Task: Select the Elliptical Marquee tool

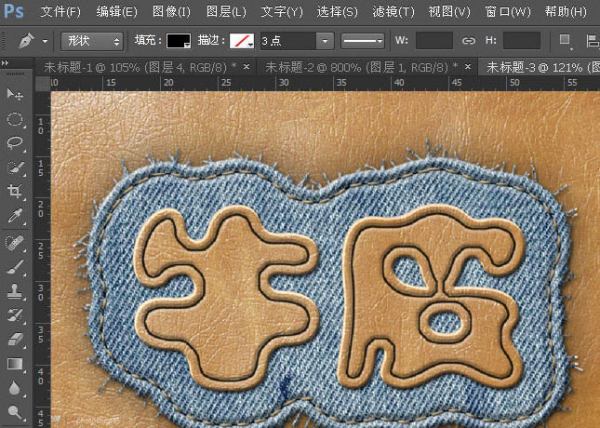Action: [x=15, y=119]
